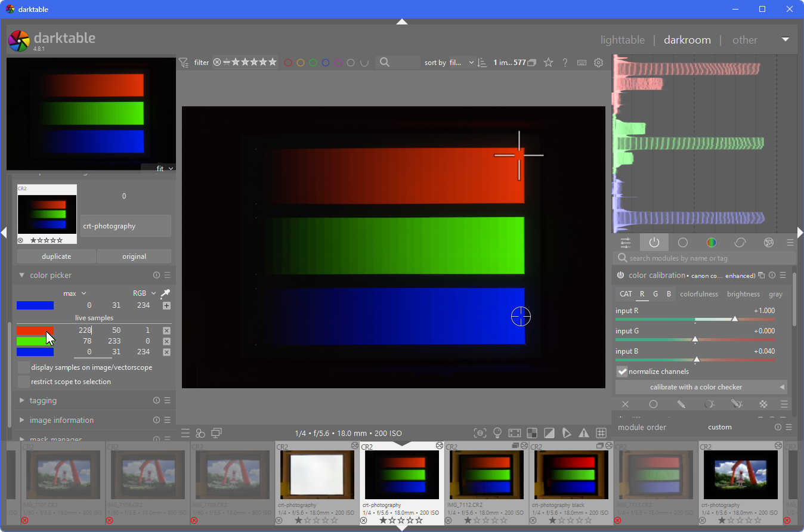Screen dimensions: 804x532
Task: Check restrict scope to selection
Action: coord(24,382)
